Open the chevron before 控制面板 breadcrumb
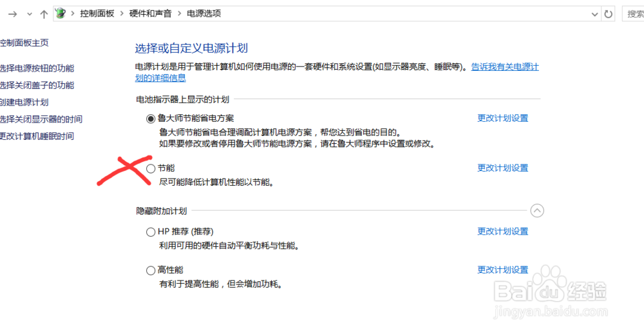The height and width of the screenshot is (334, 644). point(73,14)
